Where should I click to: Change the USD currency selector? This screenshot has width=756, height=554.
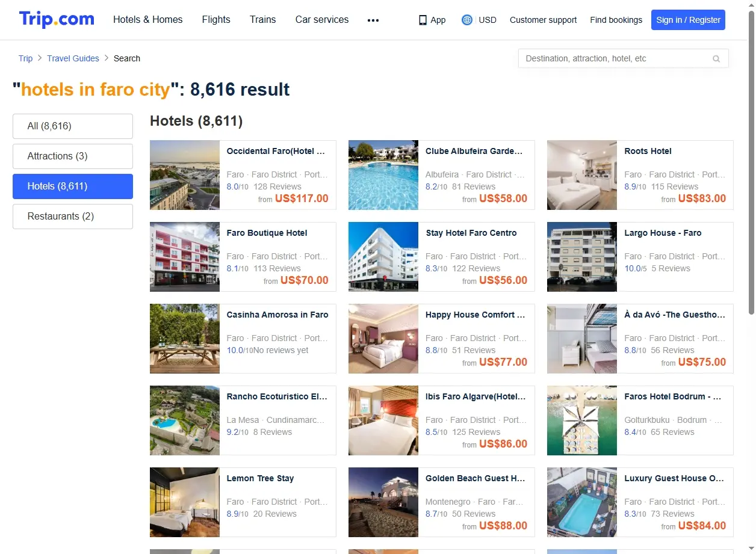(x=488, y=20)
